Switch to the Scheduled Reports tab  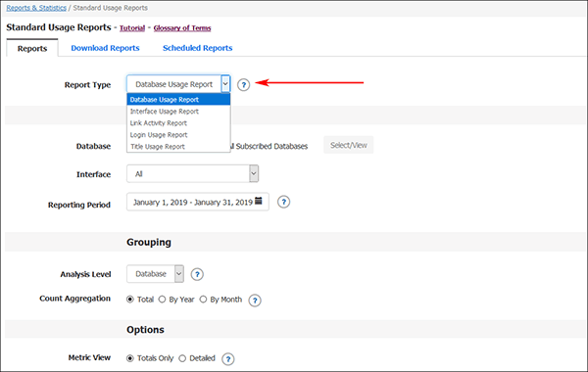click(x=198, y=48)
